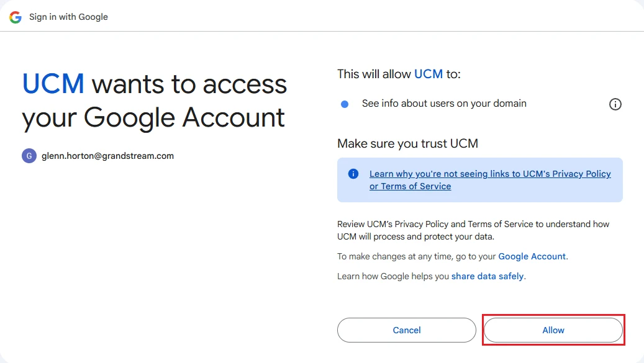Click the large blue UCM app name
The height and width of the screenshot is (363, 644).
(53, 84)
